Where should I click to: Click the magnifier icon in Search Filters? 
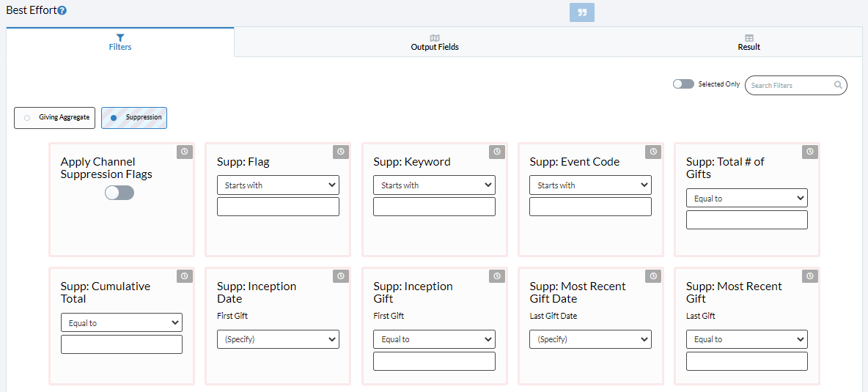pyautogui.click(x=838, y=85)
